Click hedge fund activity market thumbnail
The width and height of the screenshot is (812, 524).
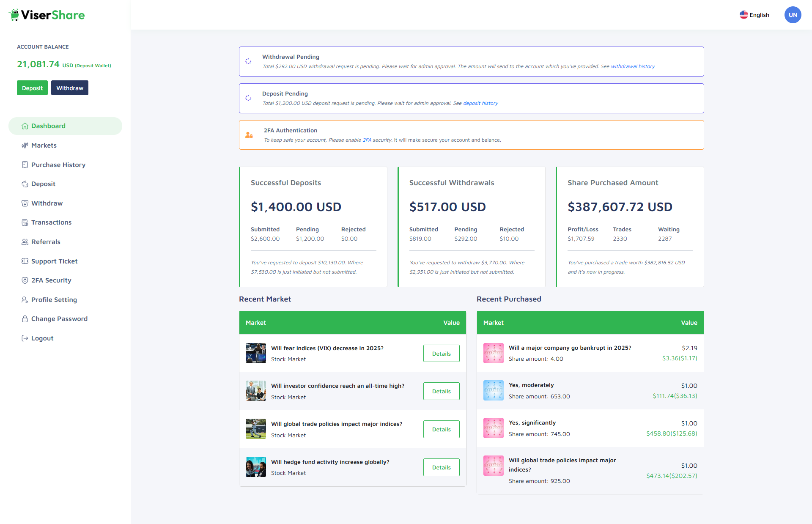tap(256, 467)
